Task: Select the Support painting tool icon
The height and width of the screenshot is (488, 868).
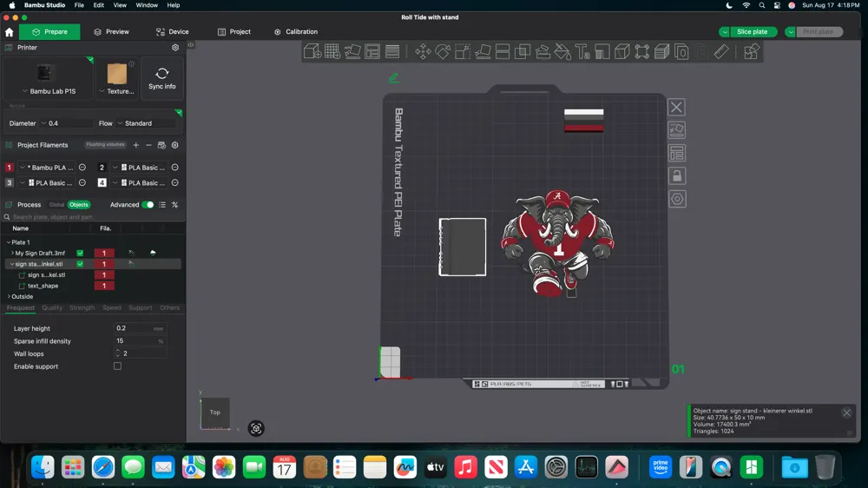Action: 542,51
